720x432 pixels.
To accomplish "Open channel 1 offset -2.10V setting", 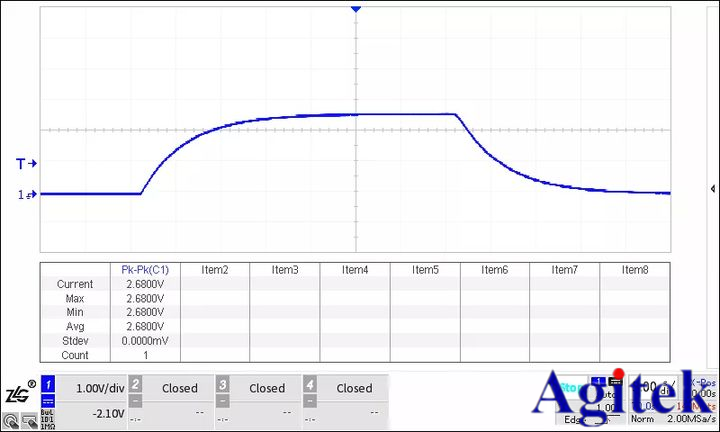I will [x=100, y=414].
